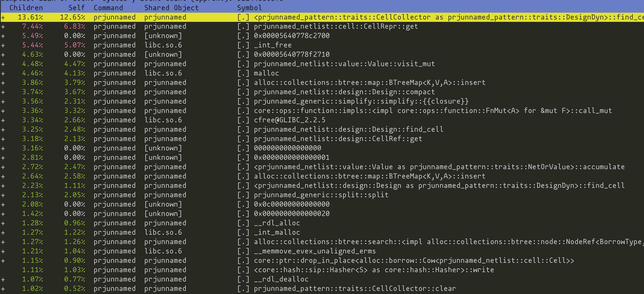Expand the CellRepr::get row plus sign
This screenshot has width=644, height=294.
pyautogui.click(x=3, y=27)
